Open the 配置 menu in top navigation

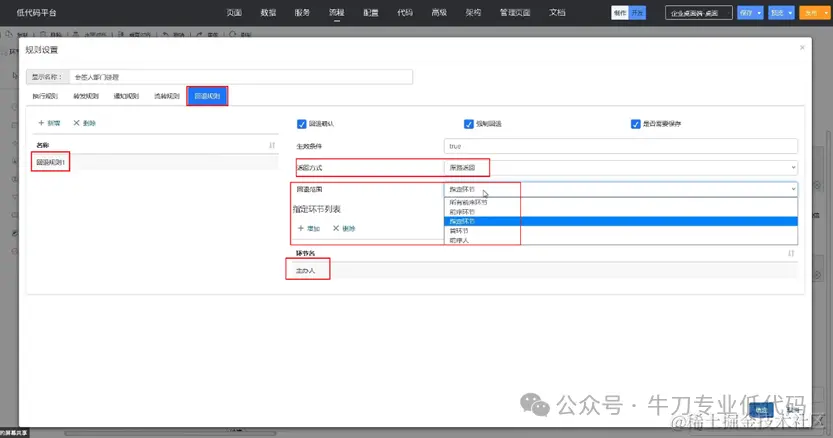371,13
